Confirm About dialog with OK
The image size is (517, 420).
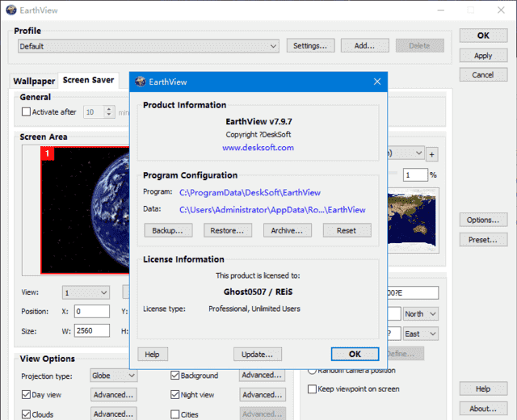point(355,354)
